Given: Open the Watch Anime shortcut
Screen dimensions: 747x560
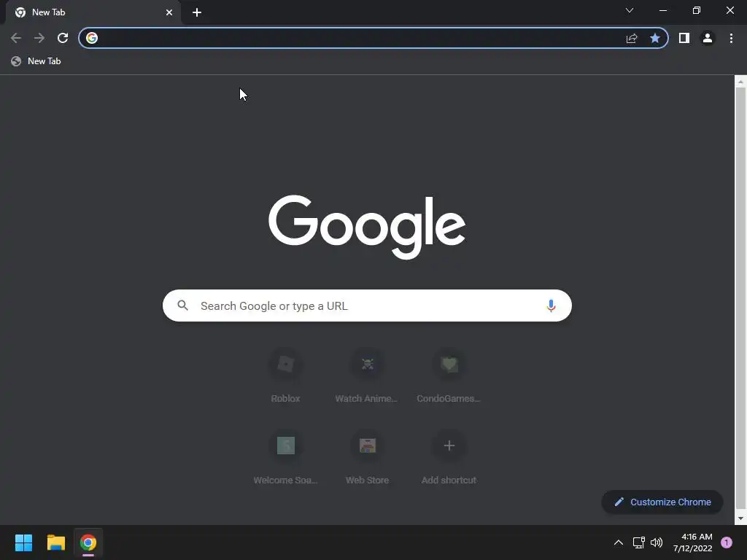Looking at the screenshot, I should pos(367,376).
